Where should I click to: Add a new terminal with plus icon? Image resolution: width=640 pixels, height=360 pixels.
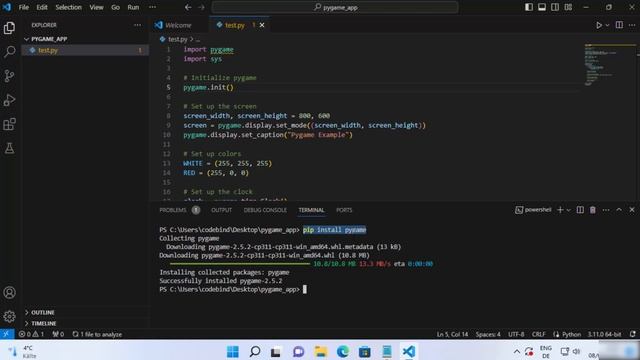coord(560,210)
